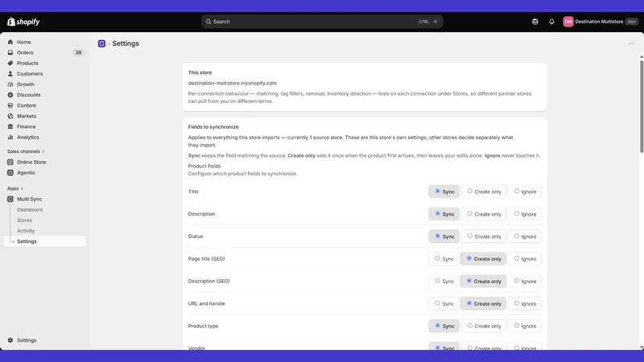Choose Create only for Description

484,214
